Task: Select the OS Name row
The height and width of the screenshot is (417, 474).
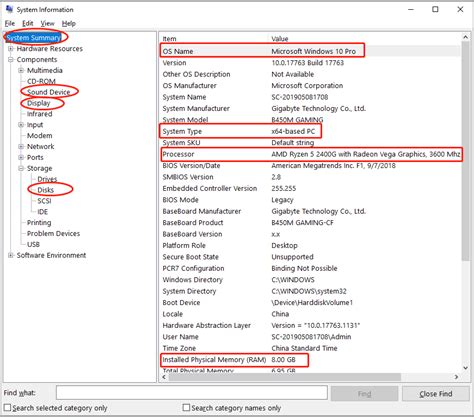Action: [310, 51]
